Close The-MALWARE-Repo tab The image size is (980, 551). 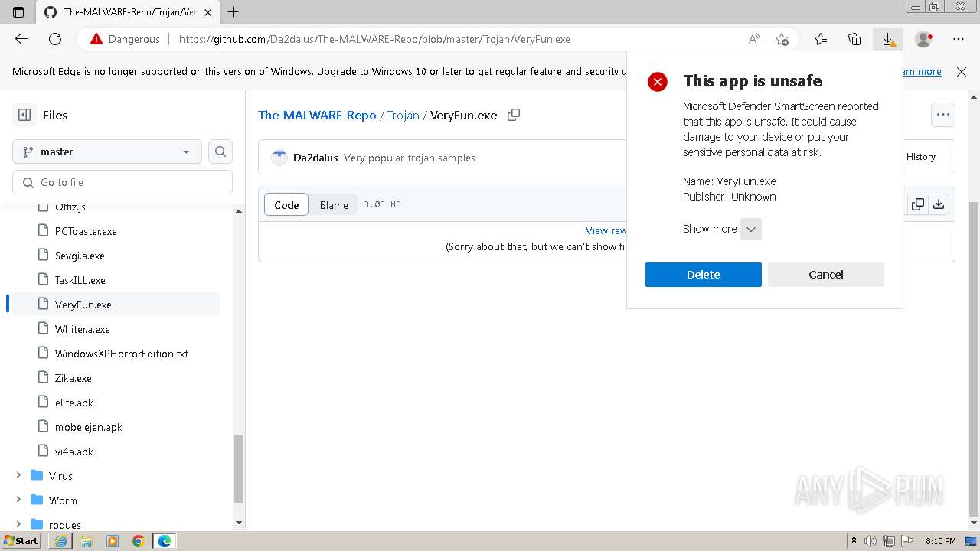207,12
